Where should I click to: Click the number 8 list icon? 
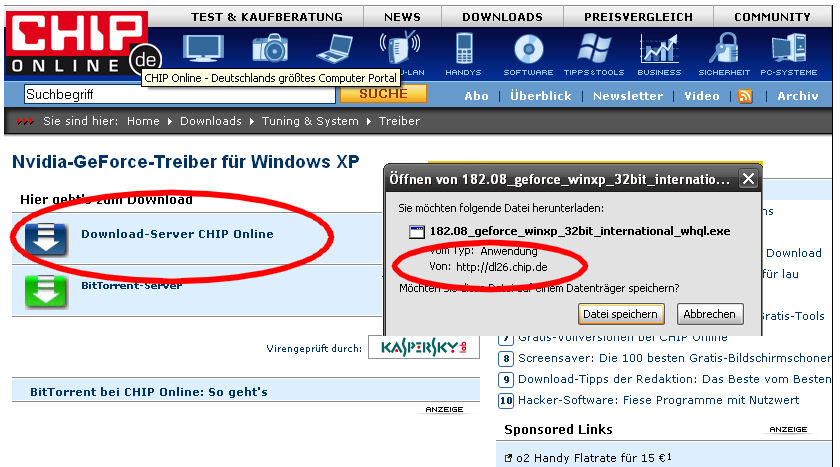click(x=506, y=358)
